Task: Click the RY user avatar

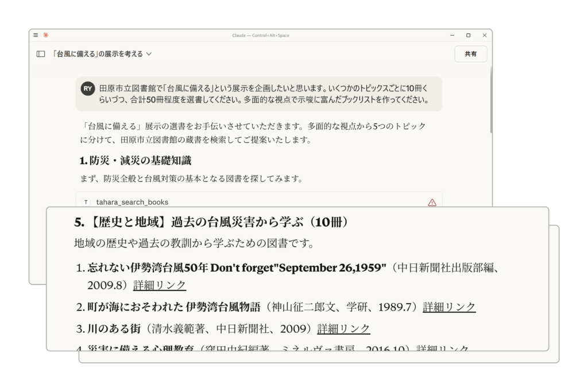Action: coord(88,89)
